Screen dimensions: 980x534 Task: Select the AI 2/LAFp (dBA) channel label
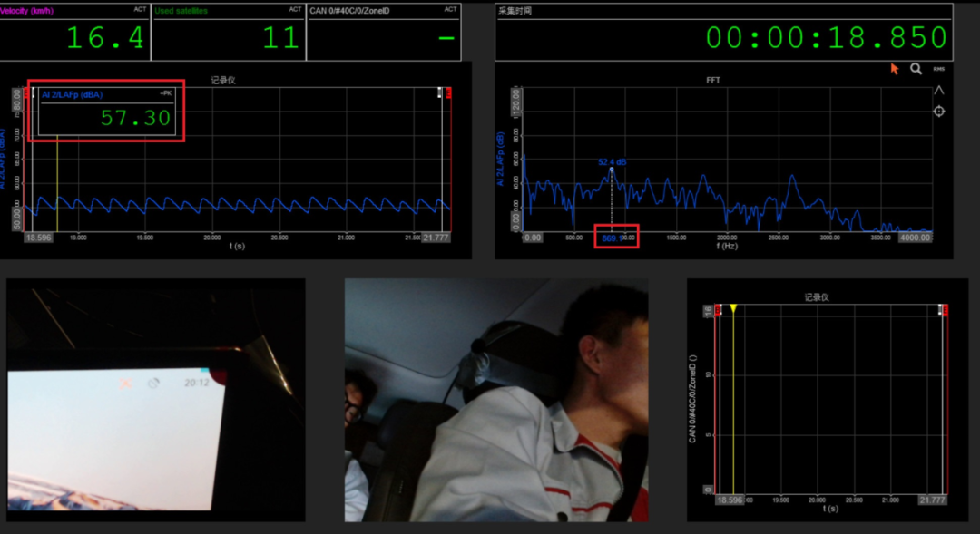pos(72,95)
